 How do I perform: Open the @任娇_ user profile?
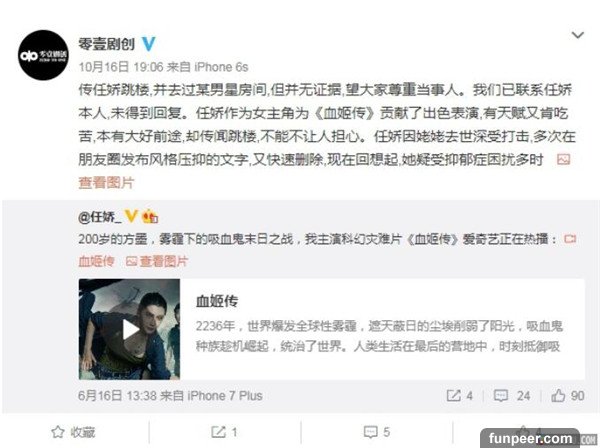click(x=99, y=217)
